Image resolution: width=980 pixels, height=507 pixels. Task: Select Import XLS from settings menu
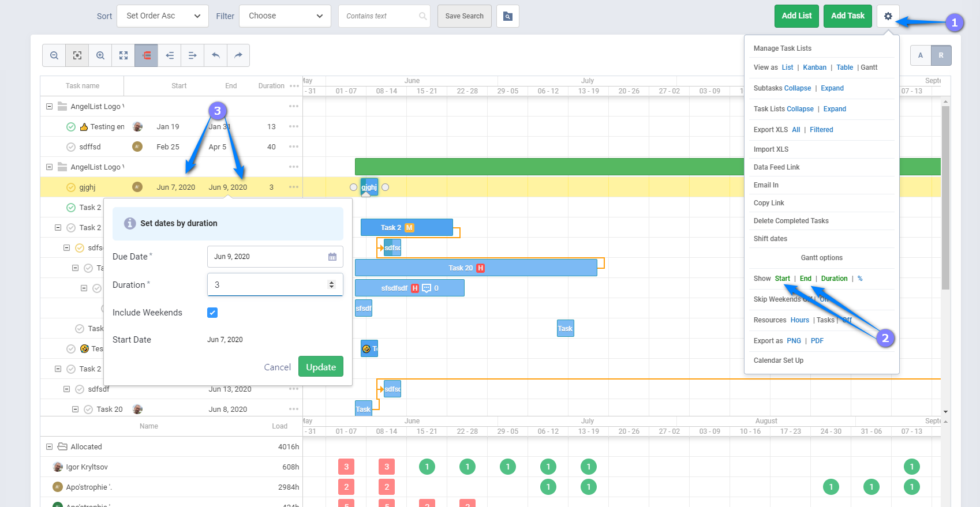coord(770,149)
